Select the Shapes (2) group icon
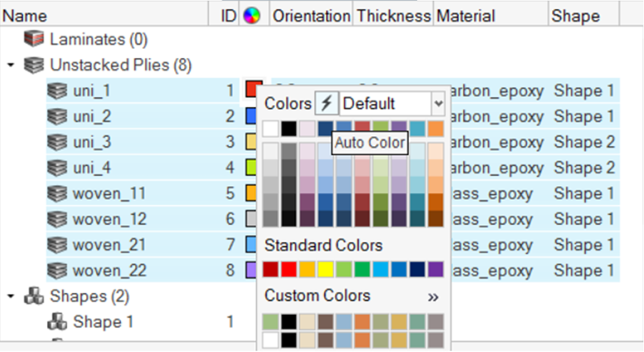The height and width of the screenshot is (352, 644). pyautogui.click(x=34, y=296)
